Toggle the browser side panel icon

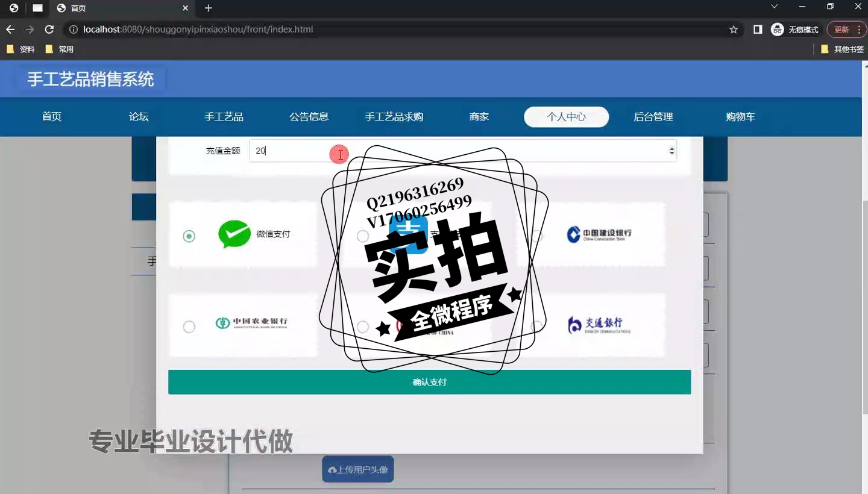point(758,30)
